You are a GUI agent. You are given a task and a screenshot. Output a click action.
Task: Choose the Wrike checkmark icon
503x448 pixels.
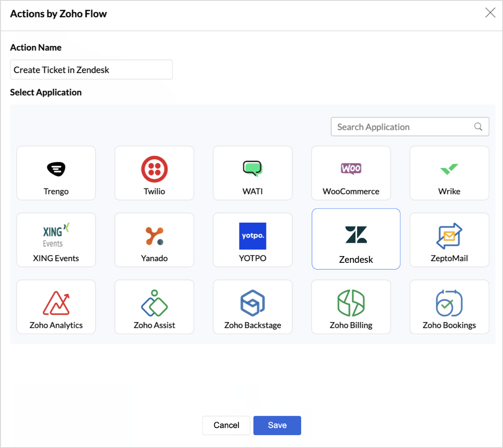[449, 169]
